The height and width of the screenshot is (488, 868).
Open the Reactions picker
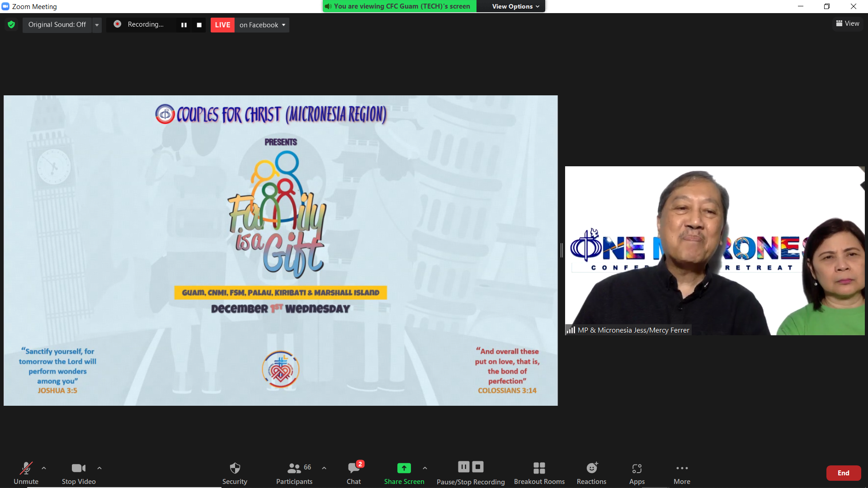point(591,473)
